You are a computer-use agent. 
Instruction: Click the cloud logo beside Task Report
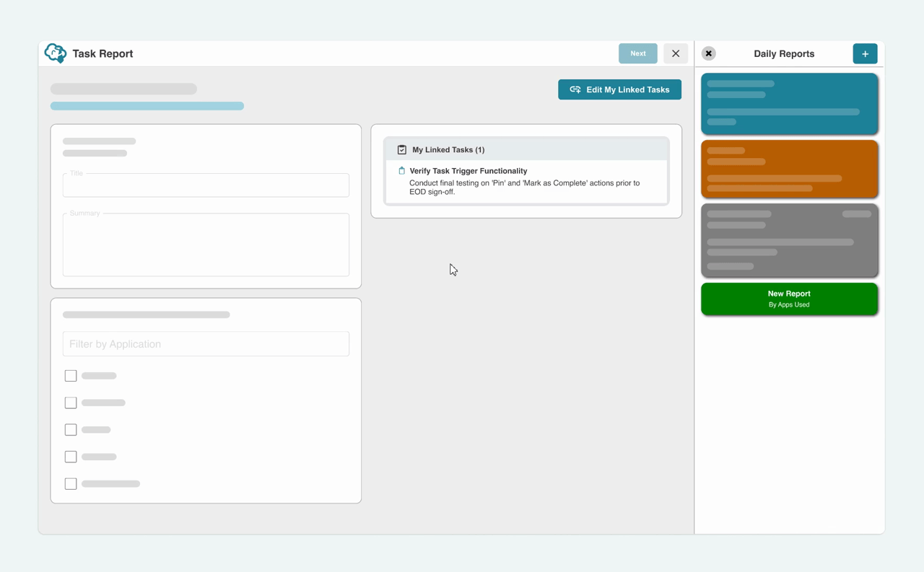(56, 53)
